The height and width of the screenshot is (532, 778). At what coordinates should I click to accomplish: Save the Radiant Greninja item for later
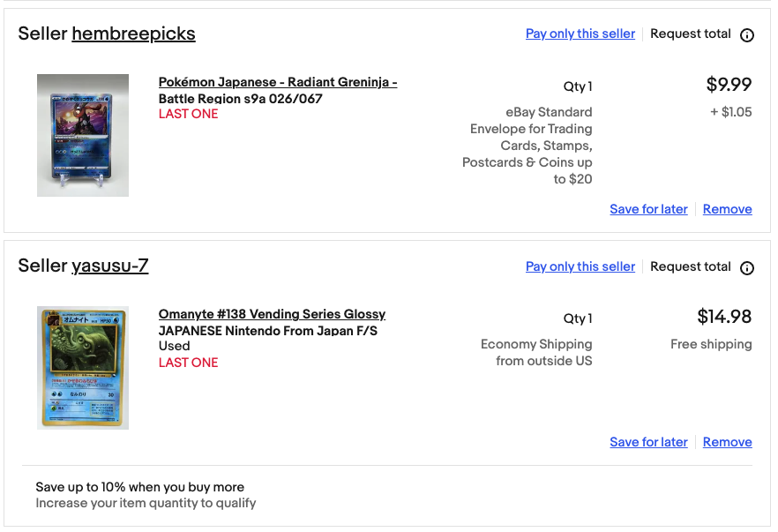pyautogui.click(x=648, y=209)
